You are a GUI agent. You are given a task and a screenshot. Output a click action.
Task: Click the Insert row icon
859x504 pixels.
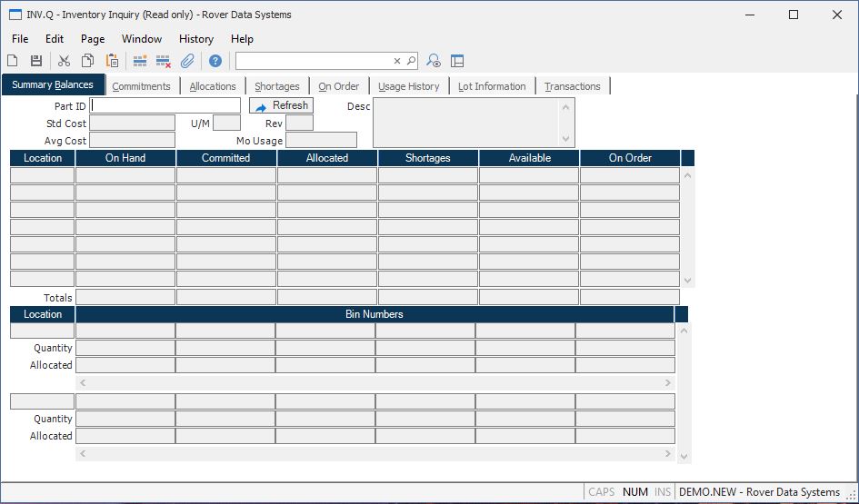click(140, 61)
